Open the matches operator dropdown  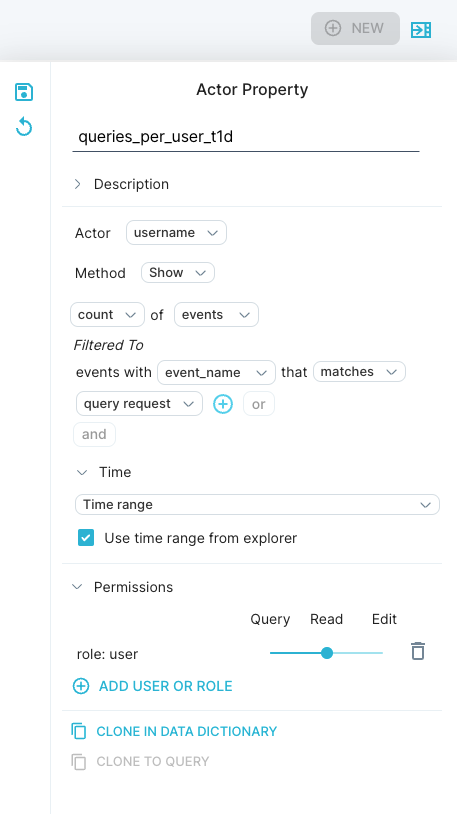pos(359,372)
